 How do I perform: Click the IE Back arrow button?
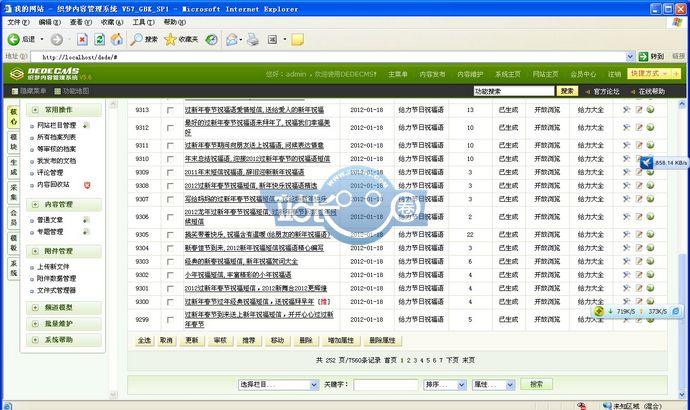(14, 40)
